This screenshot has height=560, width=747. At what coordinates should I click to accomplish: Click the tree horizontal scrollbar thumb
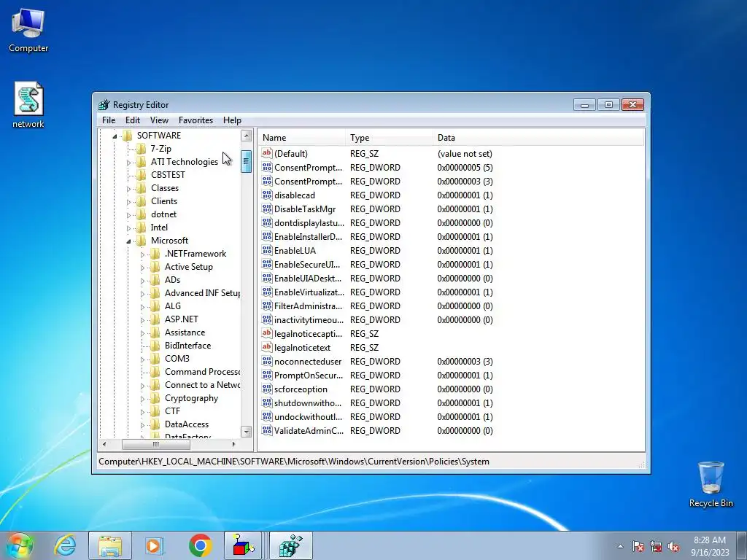coord(156,444)
